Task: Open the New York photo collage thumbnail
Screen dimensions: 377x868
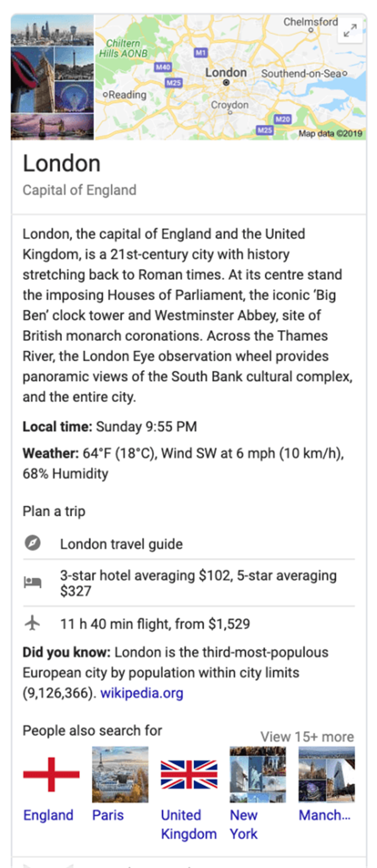Action: (x=258, y=774)
